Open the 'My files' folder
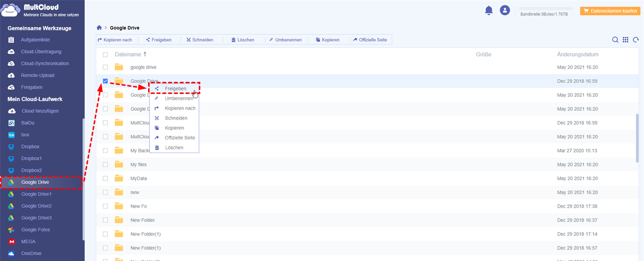 (138, 165)
